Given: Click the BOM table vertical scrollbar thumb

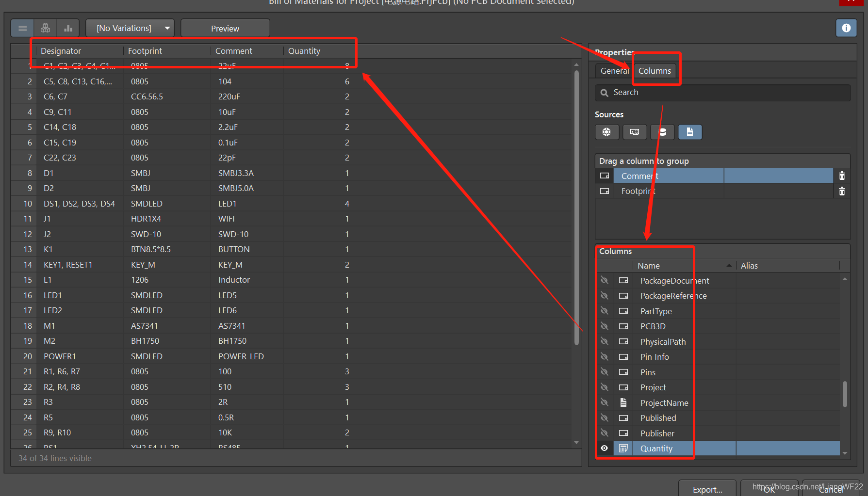Looking at the screenshot, I should pos(576,208).
